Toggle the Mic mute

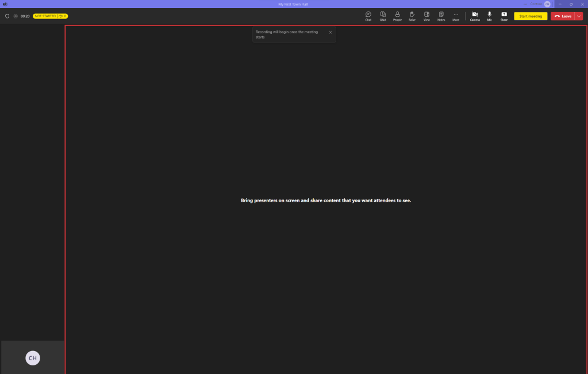(490, 16)
